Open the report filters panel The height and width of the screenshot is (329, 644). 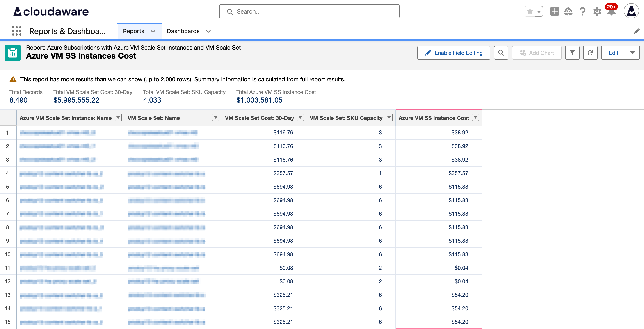572,53
